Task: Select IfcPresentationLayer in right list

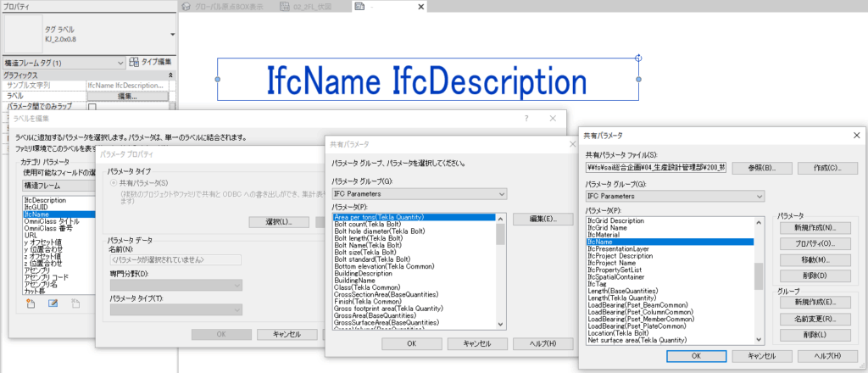Action: pos(618,249)
